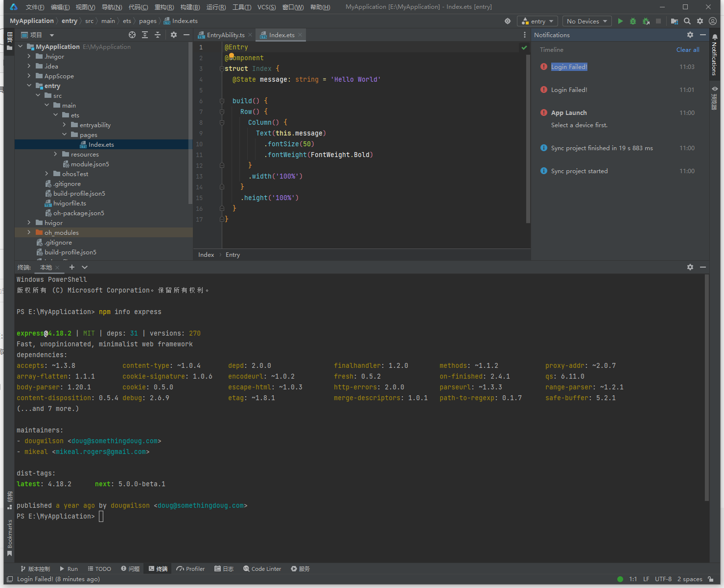Open the Run tool window tab
Viewport: 724px width, 588px height.
point(69,568)
